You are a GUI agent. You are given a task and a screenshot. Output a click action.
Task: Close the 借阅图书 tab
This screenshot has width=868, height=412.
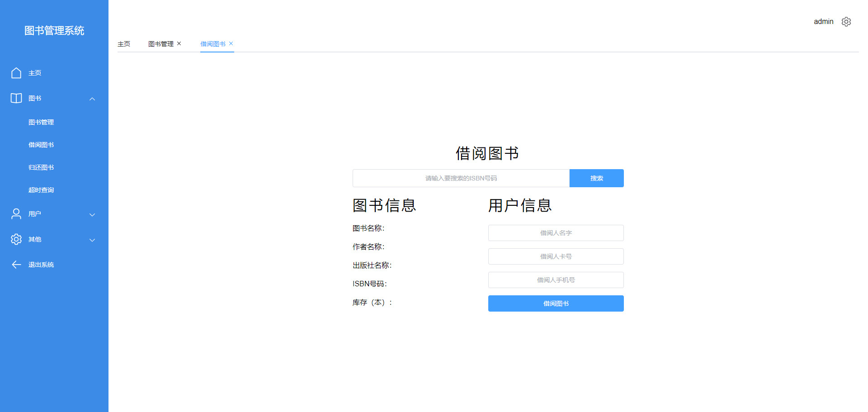[x=231, y=43]
